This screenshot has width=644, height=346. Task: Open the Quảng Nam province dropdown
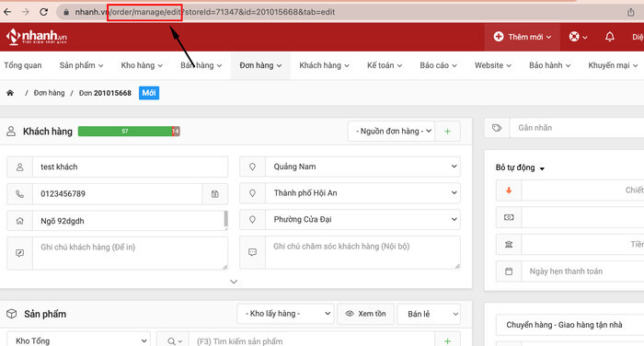tap(362, 167)
